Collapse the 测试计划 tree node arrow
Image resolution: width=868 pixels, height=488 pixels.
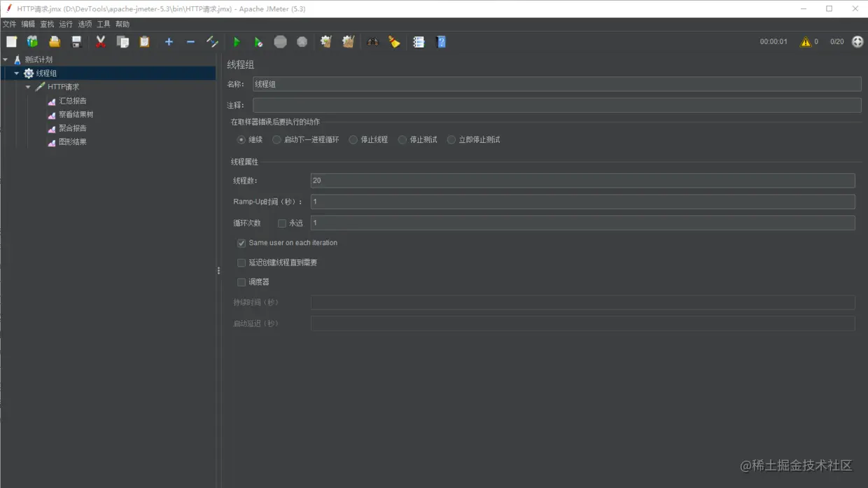(x=6, y=60)
